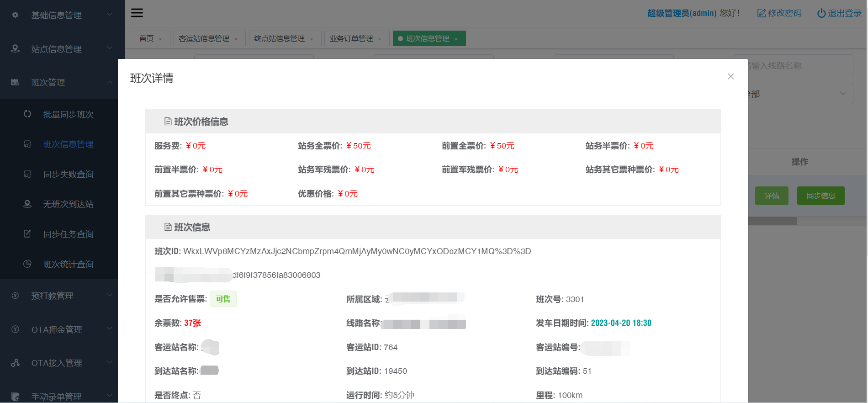The width and height of the screenshot is (868, 403).
Task: Click the 班次信息管理 bus icon
Action: [x=27, y=144]
